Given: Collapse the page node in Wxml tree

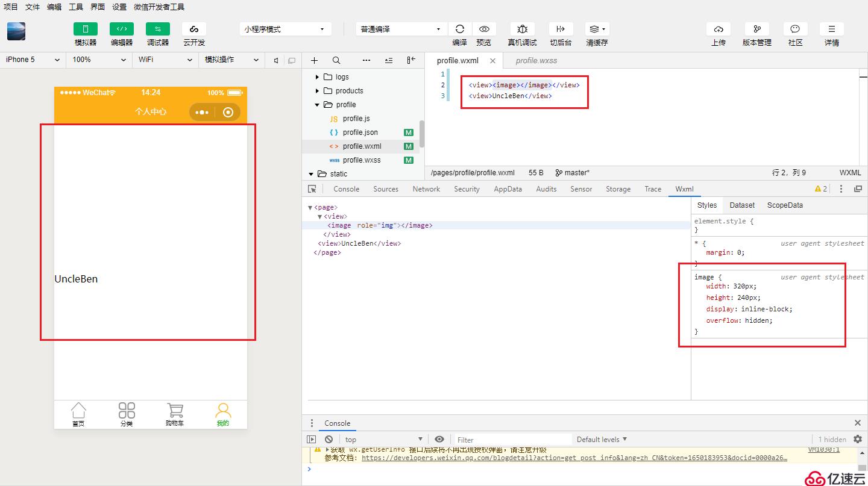Looking at the screenshot, I should pyautogui.click(x=310, y=208).
